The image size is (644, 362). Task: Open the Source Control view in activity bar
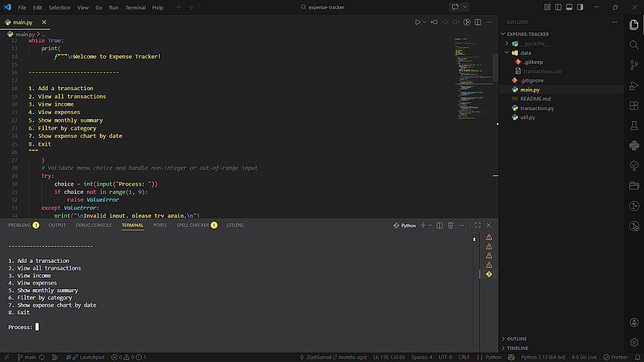(634, 65)
